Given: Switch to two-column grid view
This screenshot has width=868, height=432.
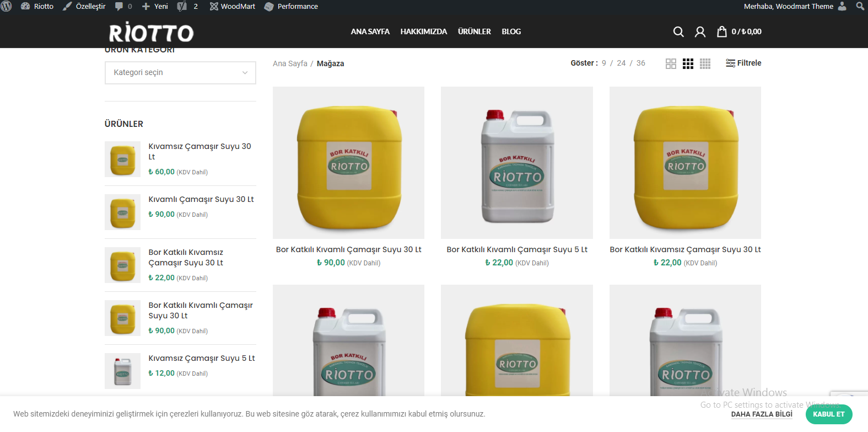Looking at the screenshot, I should [x=671, y=63].
